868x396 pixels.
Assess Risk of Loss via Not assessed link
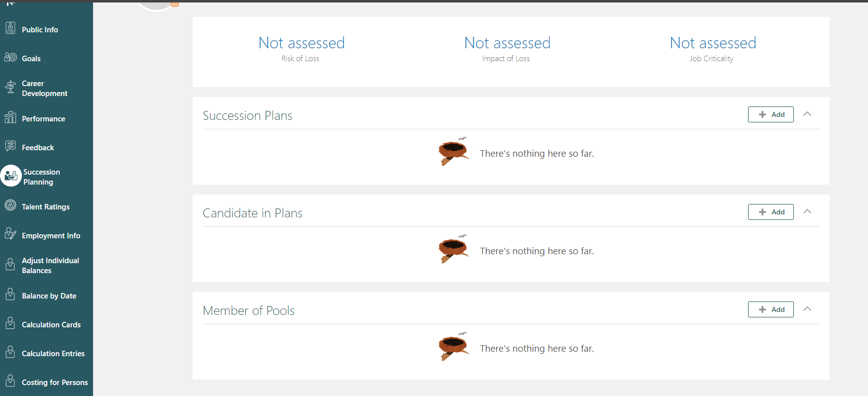click(302, 43)
